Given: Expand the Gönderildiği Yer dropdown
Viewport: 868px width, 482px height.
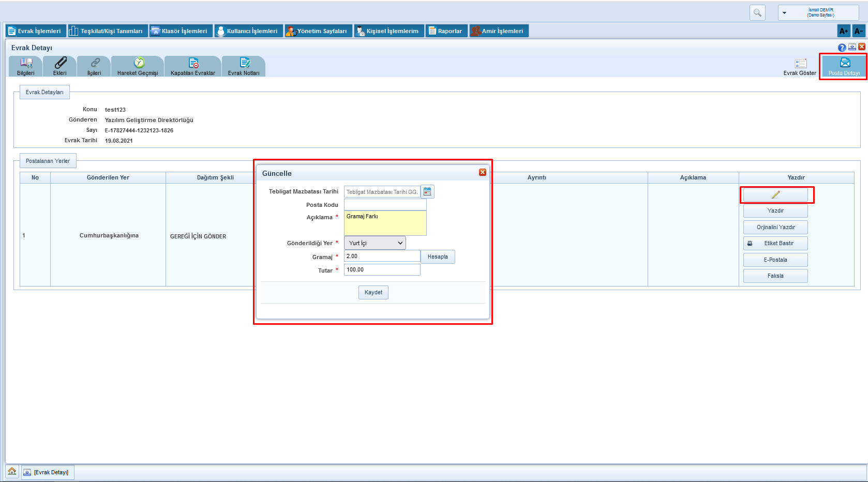Looking at the screenshot, I should pos(375,243).
